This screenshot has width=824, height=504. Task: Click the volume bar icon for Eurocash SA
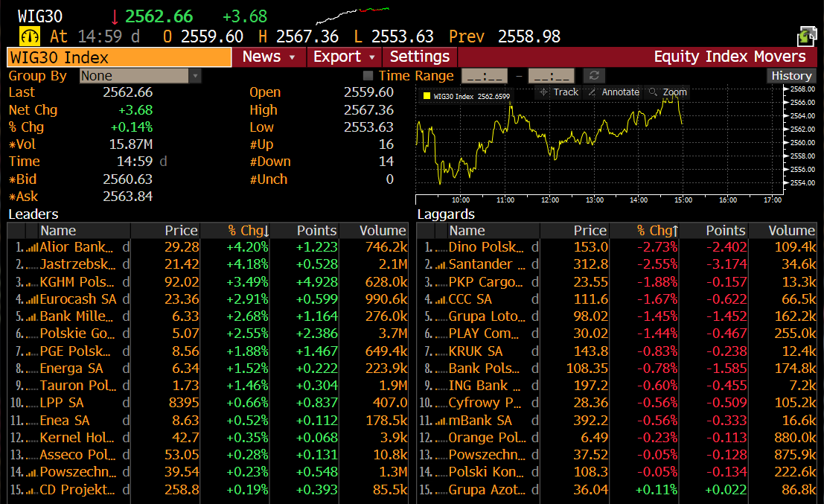[32, 299]
